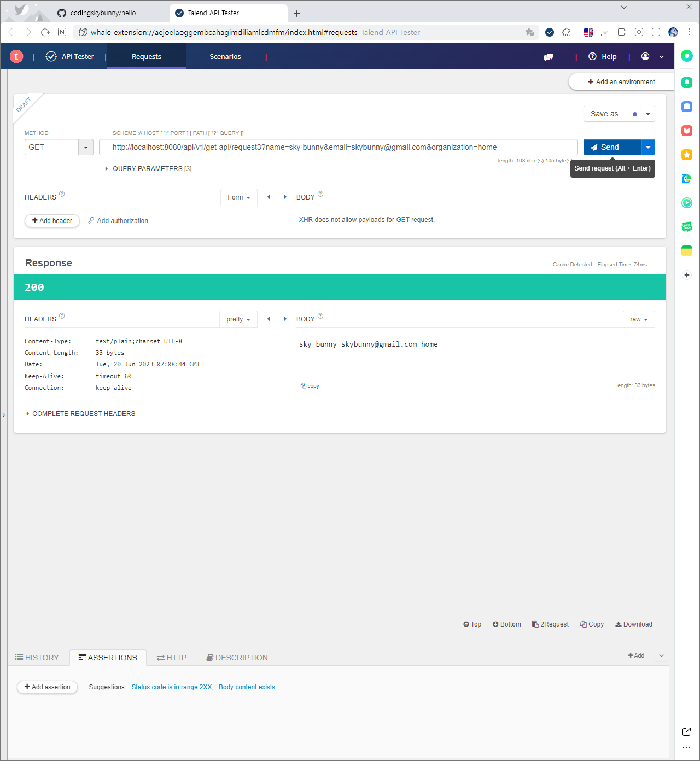Click the screen capture icon in toolbar
This screenshot has height=761, width=700.
tap(639, 32)
